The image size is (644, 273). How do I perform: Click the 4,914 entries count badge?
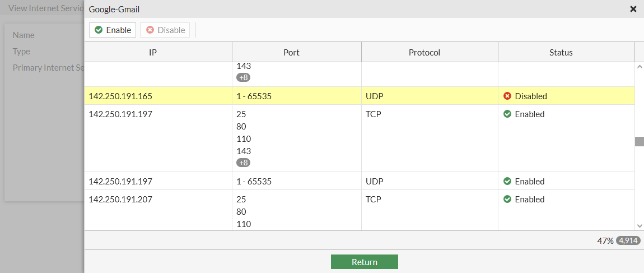click(628, 240)
